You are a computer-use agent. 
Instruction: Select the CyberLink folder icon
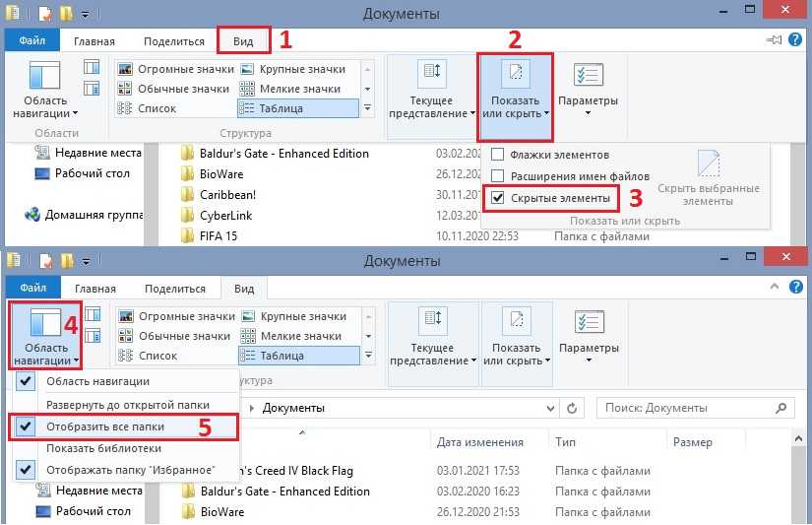pos(189,215)
